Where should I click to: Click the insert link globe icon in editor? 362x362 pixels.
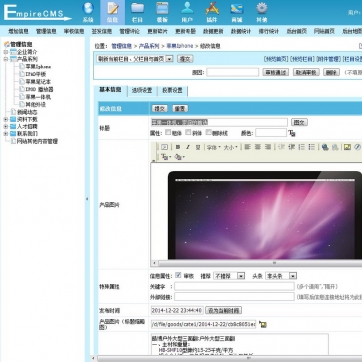point(325,147)
